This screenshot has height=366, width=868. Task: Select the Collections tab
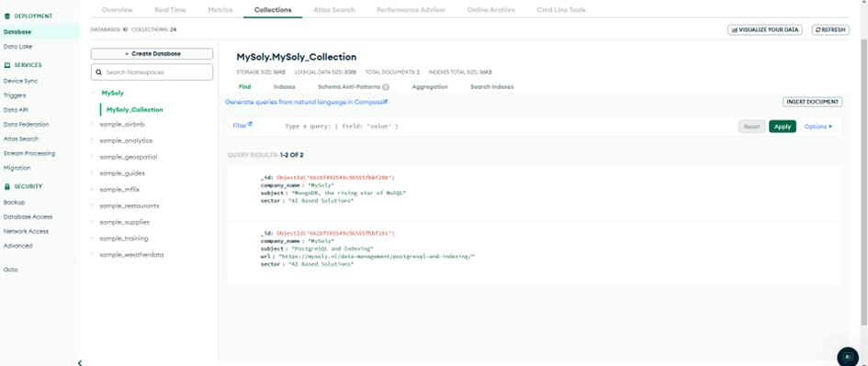(x=273, y=10)
